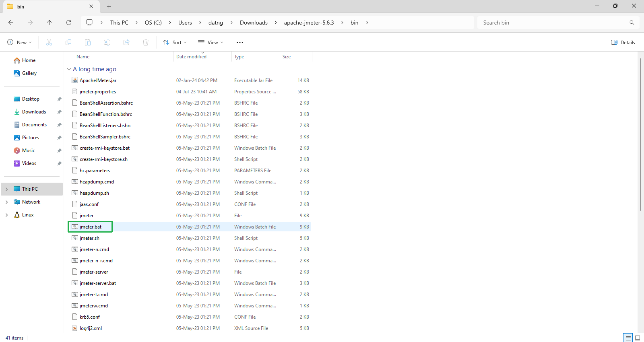Click the Copy icon in toolbar
644x342 pixels.
coord(68,42)
